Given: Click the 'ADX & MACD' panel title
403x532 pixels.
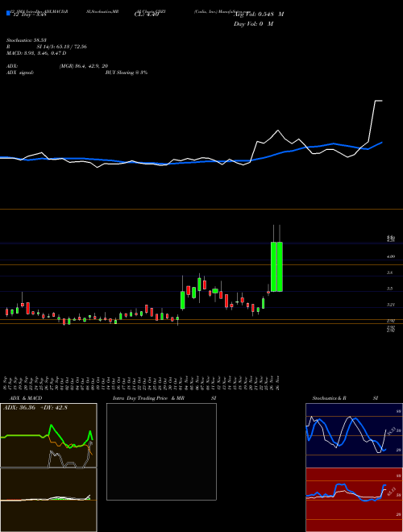Looking at the screenshot, I should pos(26,398).
